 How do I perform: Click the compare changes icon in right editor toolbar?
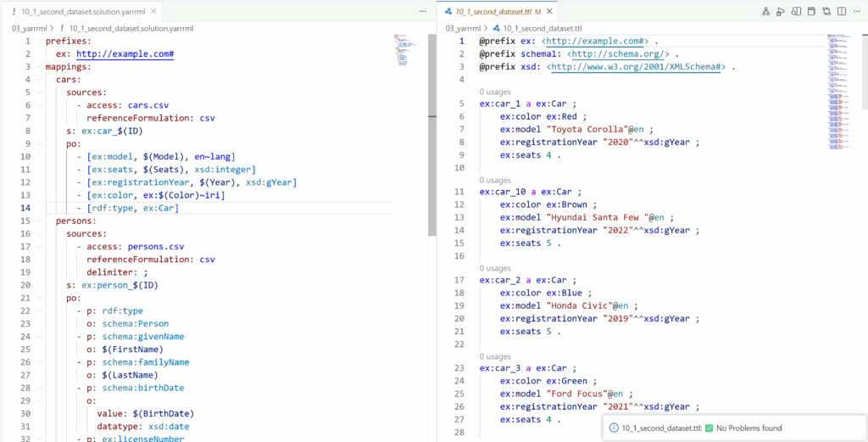[x=826, y=11]
